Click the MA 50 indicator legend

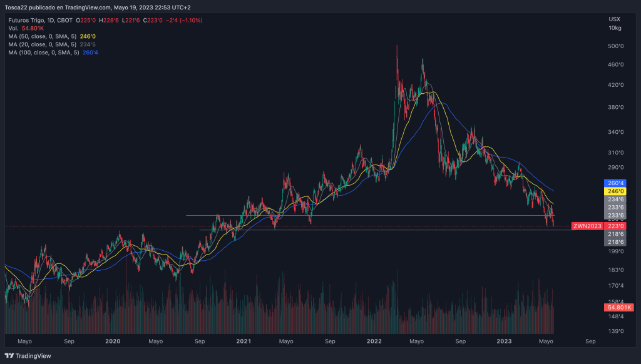click(x=44, y=36)
